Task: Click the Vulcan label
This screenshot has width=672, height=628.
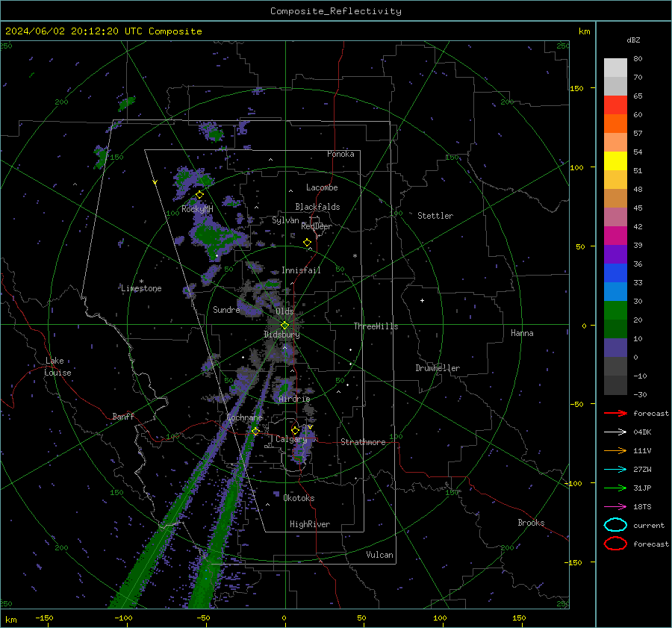Action: 379,555
